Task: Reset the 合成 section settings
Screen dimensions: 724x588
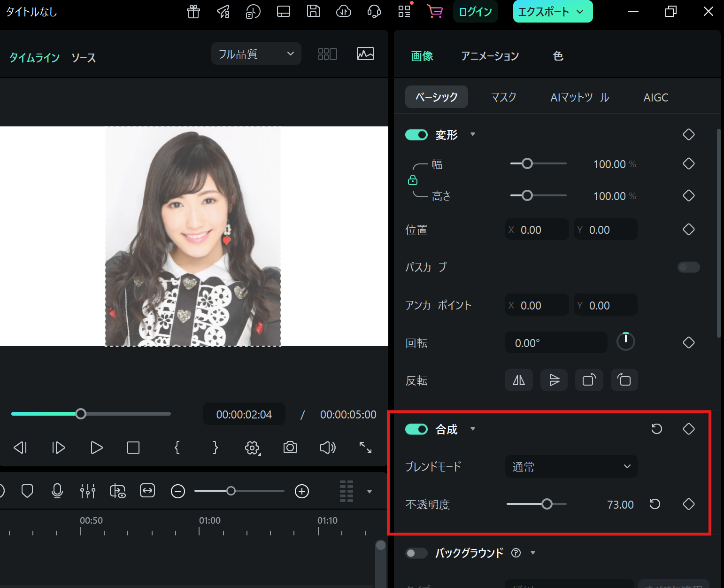Action: [x=657, y=429]
